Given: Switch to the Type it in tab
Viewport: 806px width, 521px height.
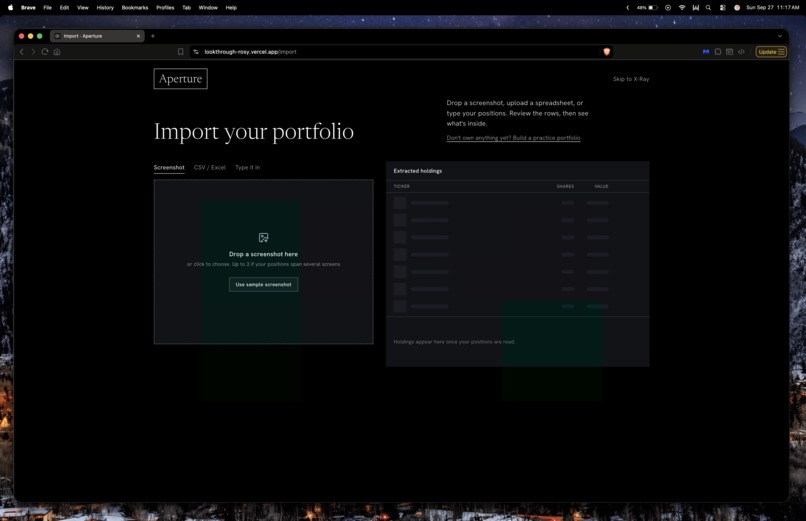Looking at the screenshot, I should pos(248,168).
